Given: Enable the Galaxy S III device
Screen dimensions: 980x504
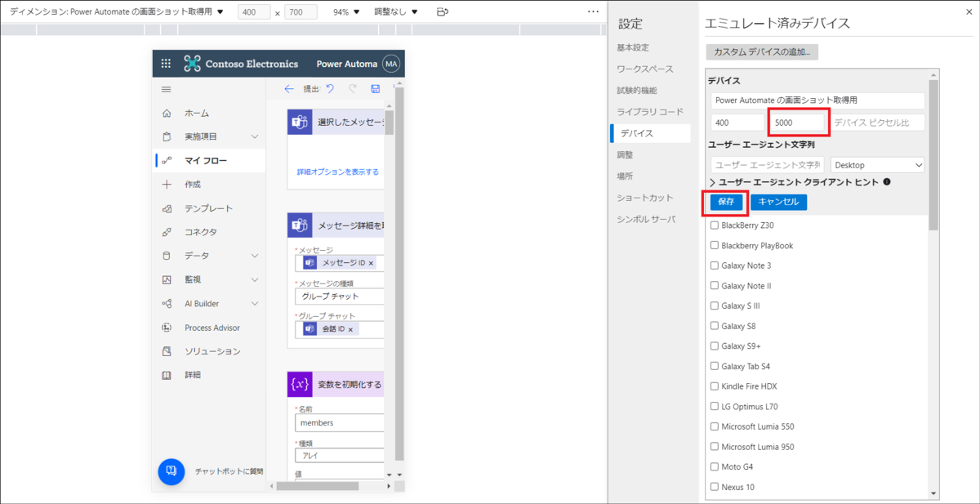Looking at the screenshot, I should pyautogui.click(x=715, y=306).
